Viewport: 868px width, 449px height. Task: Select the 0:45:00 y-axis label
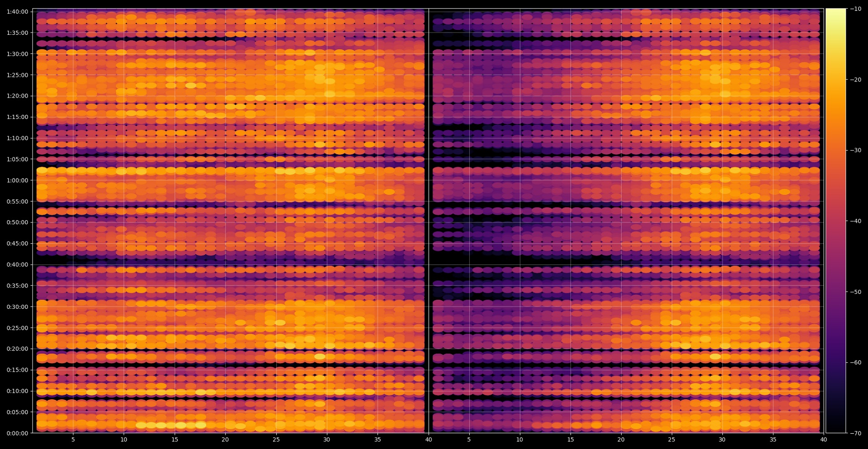17,243
